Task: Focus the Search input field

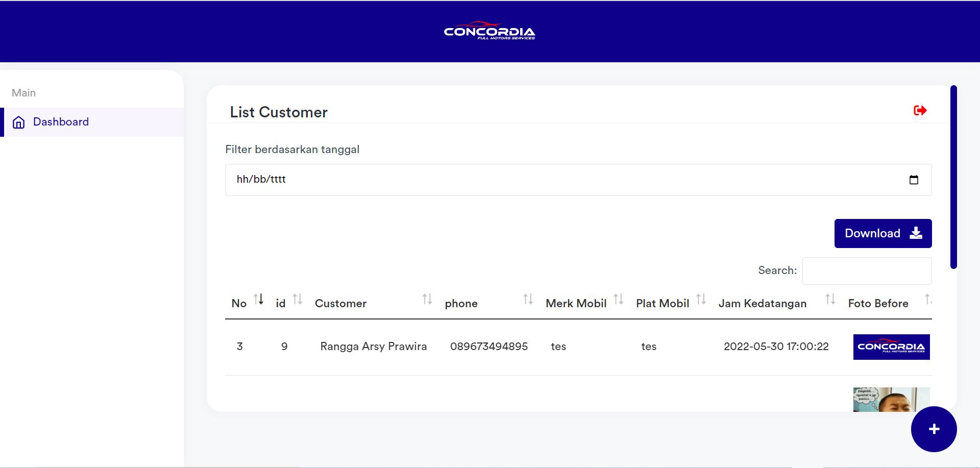Action: (867, 271)
